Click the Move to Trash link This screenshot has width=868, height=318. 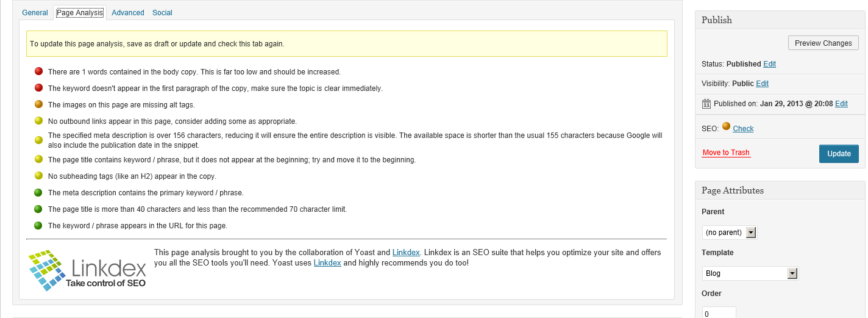[x=726, y=153]
